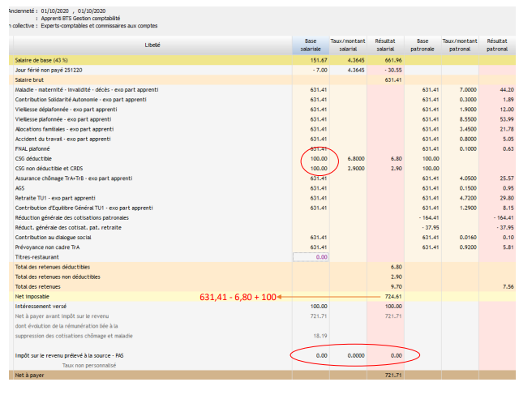The image size is (532, 395).
Task: Click the Titres-restaurant 0.00 input field
Action: (311, 256)
